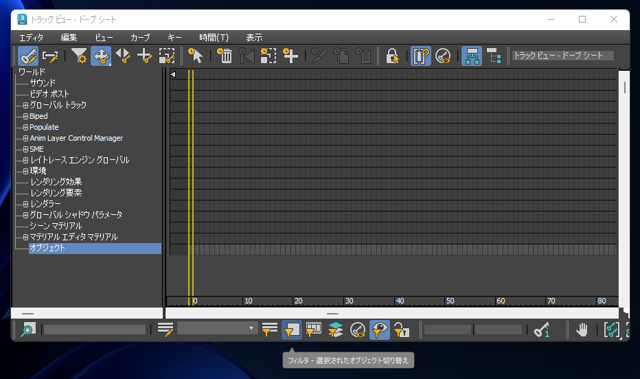Image resolution: width=640 pixels, height=379 pixels.
Task: Select the Add Keys tool
Action: (144, 56)
